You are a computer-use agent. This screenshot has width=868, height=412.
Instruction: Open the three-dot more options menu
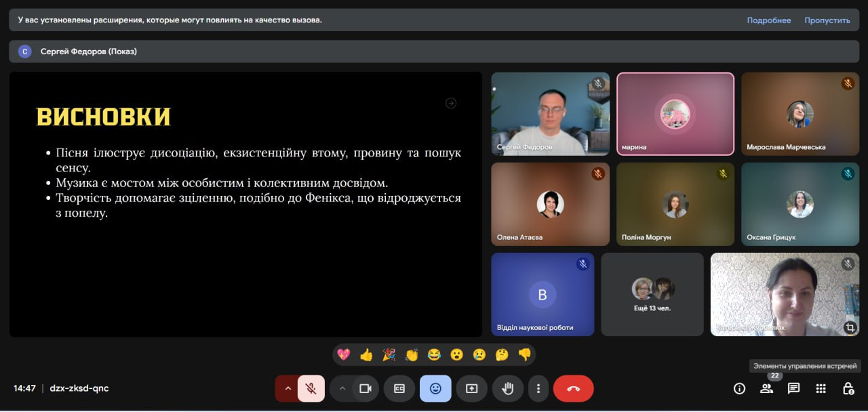click(538, 388)
